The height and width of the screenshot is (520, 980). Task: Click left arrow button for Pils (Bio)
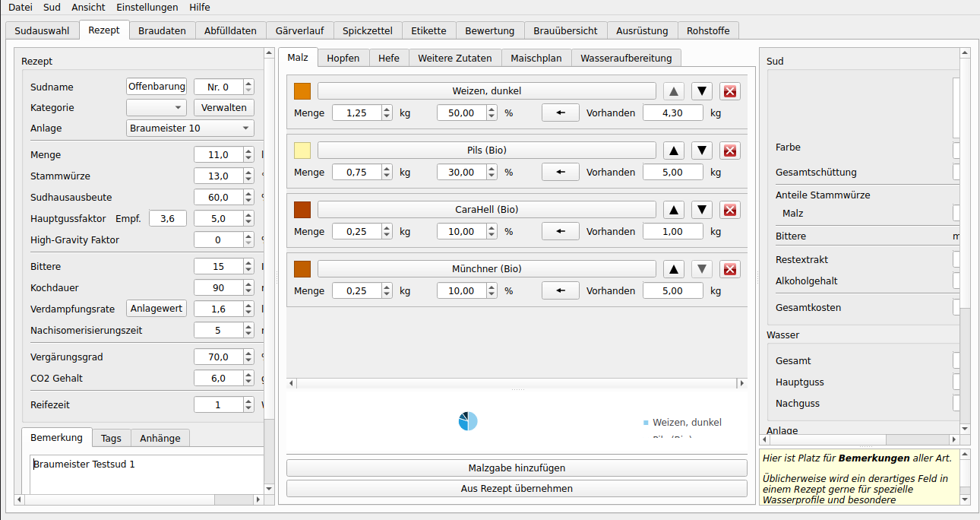(x=560, y=173)
